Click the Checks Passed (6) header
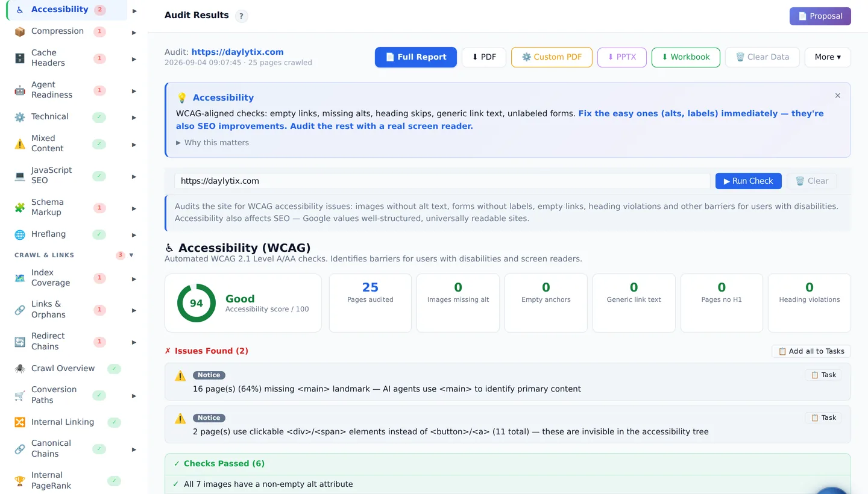The width and height of the screenshot is (868, 494). click(508, 464)
